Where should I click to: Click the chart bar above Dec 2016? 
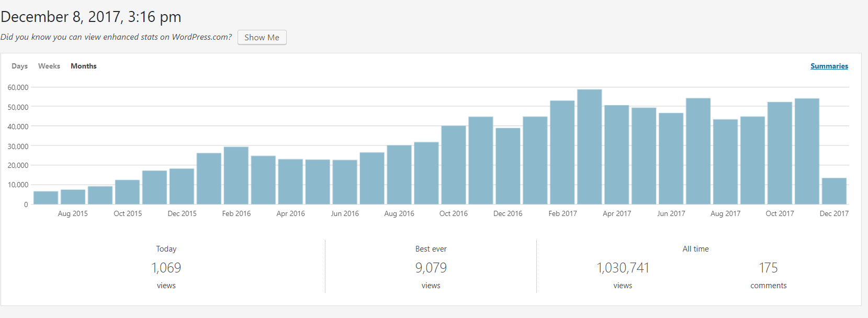click(x=508, y=166)
